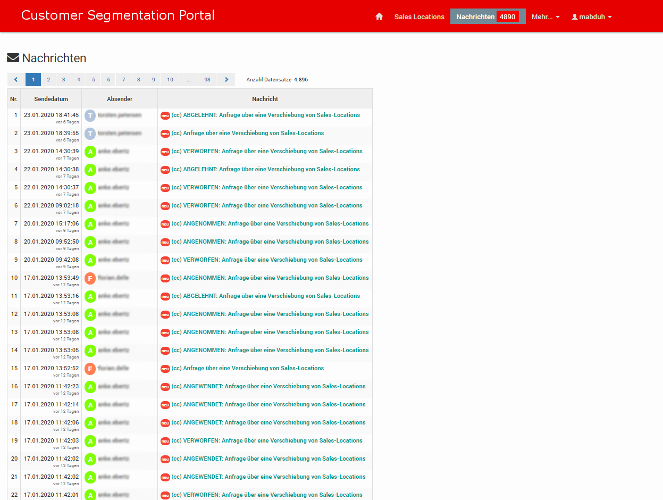Screen dimensions: 663x500
Task: Click red unread icon in row 1
Action: click(165, 115)
